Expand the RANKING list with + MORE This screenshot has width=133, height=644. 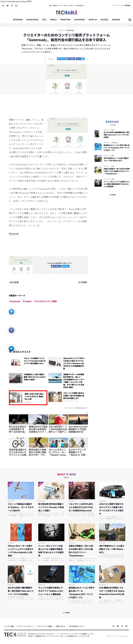[x=112, y=195]
